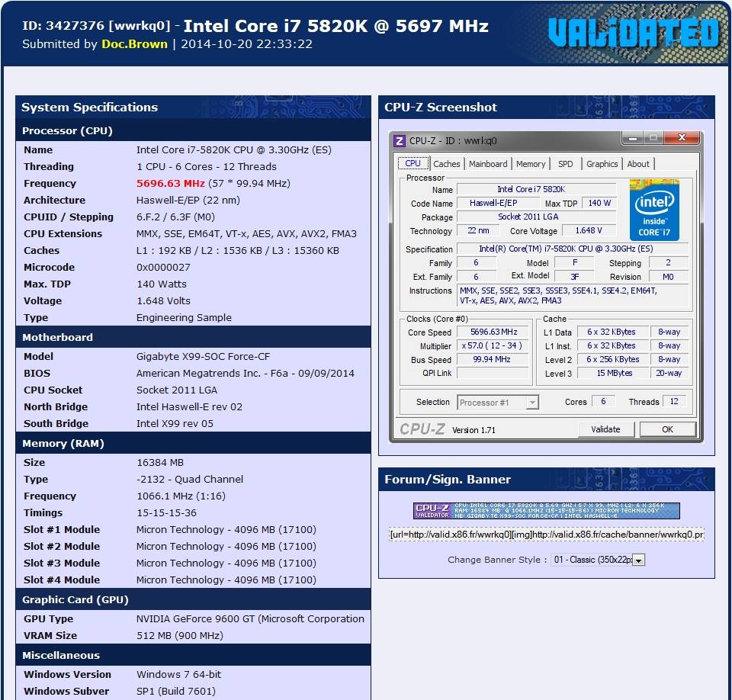Click the Threads 12 field
This screenshot has height=700, width=732.
(x=673, y=402)
